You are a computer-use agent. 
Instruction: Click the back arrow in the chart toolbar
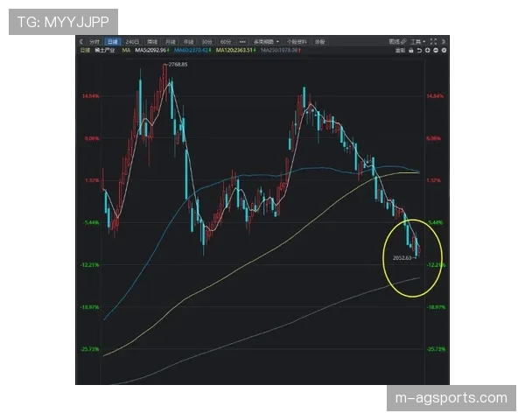80,41
